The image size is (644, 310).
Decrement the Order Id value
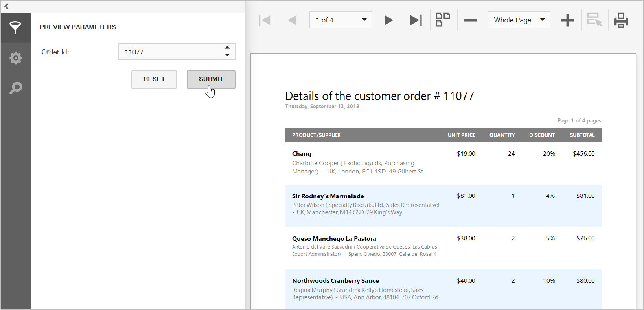[227, 55]
